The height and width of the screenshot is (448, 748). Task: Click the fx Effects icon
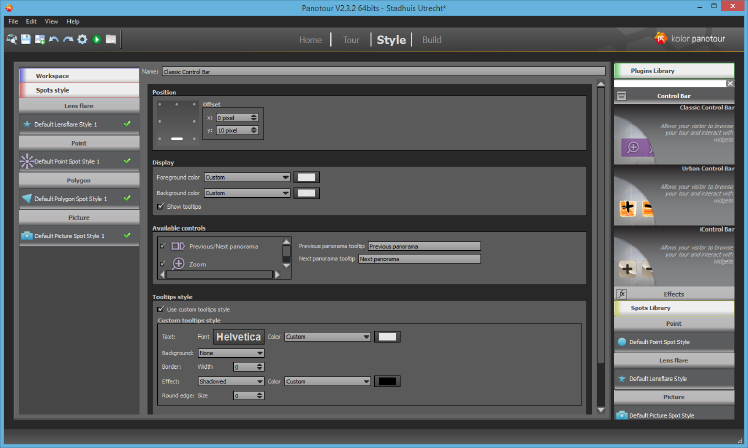tap(621, 294)
